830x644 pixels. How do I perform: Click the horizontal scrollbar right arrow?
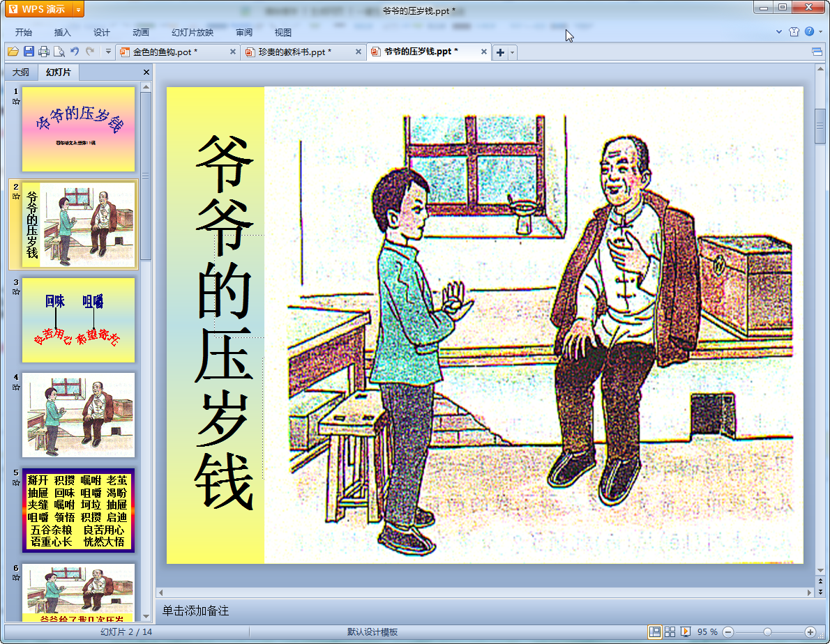809,592
